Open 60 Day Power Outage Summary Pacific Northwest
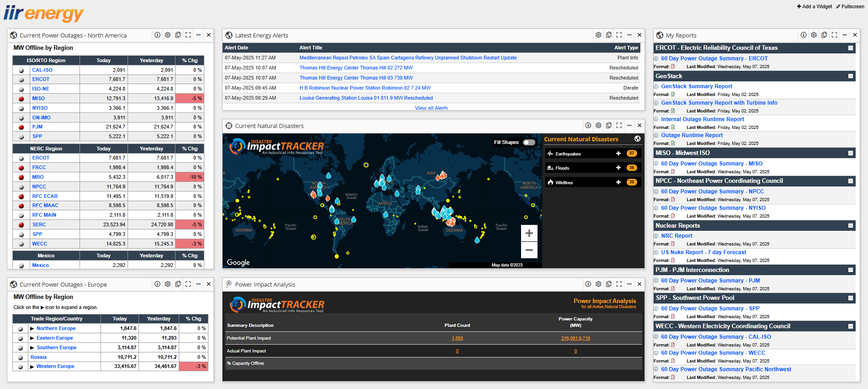 tap(726, 369)
